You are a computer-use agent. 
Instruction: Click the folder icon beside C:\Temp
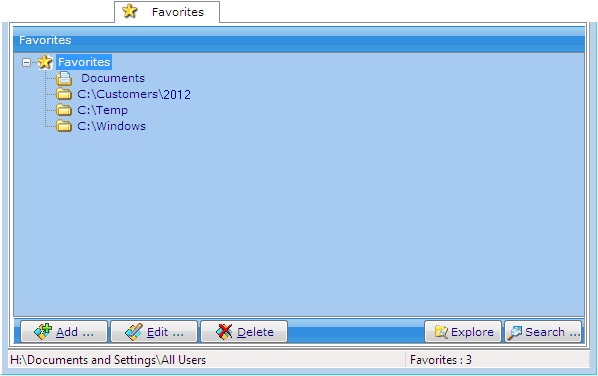[x=64, y=110]
